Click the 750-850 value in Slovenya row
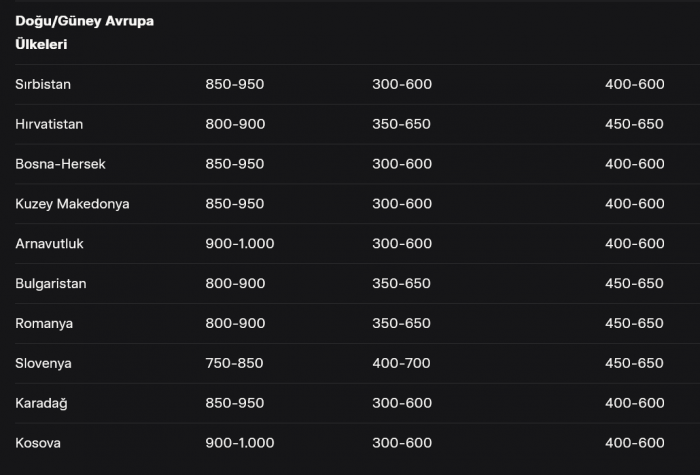 pyautogui.click(x=235, y=363)
